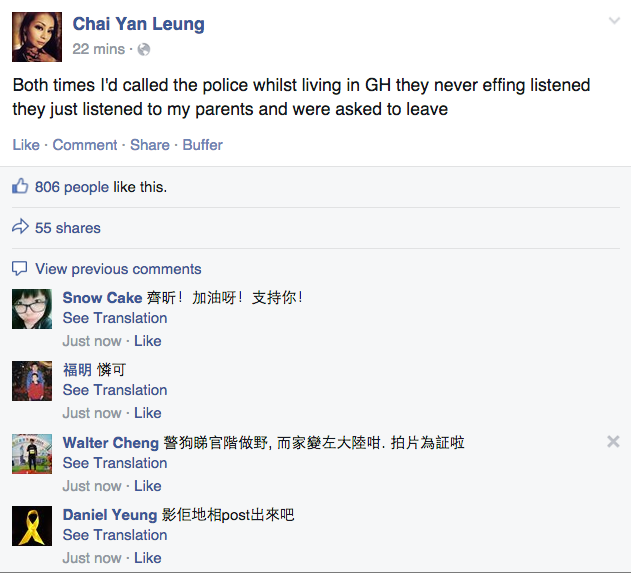View the 806 people who liked
This screenshot has width=631, height=573.
pyautogui.click(x=72, y=187)
